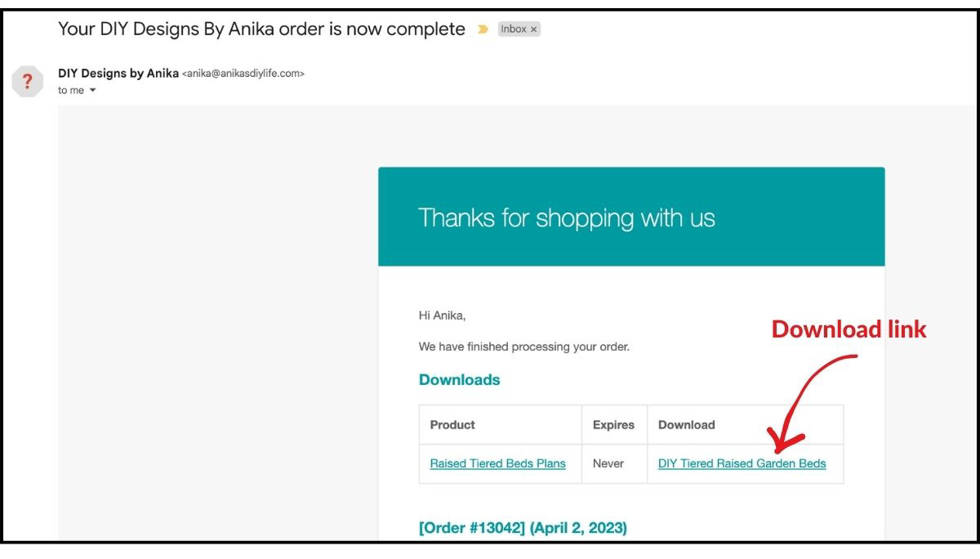Click the Download column header
Viewport: 980px width, 559px height.
(x=686, y=425)
